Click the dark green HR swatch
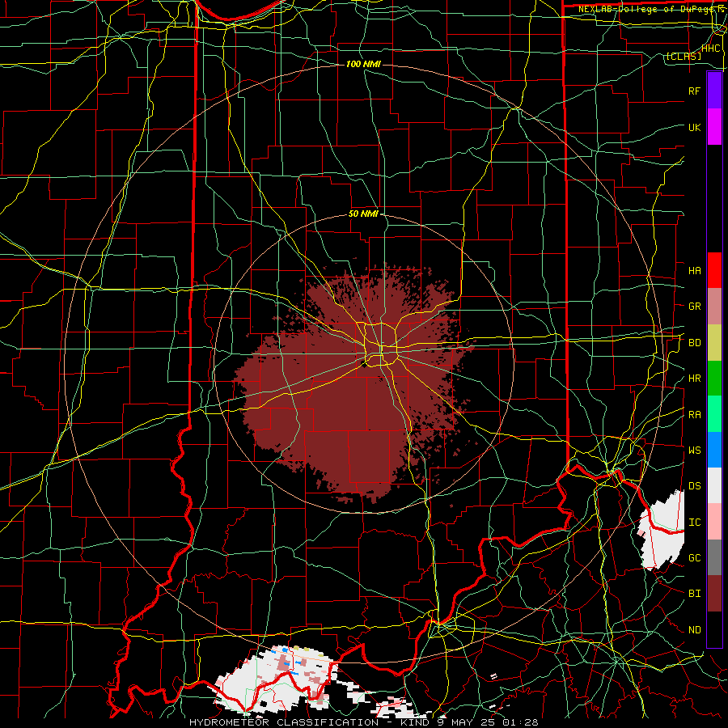The image size is (728, 728). pos(714,379)
